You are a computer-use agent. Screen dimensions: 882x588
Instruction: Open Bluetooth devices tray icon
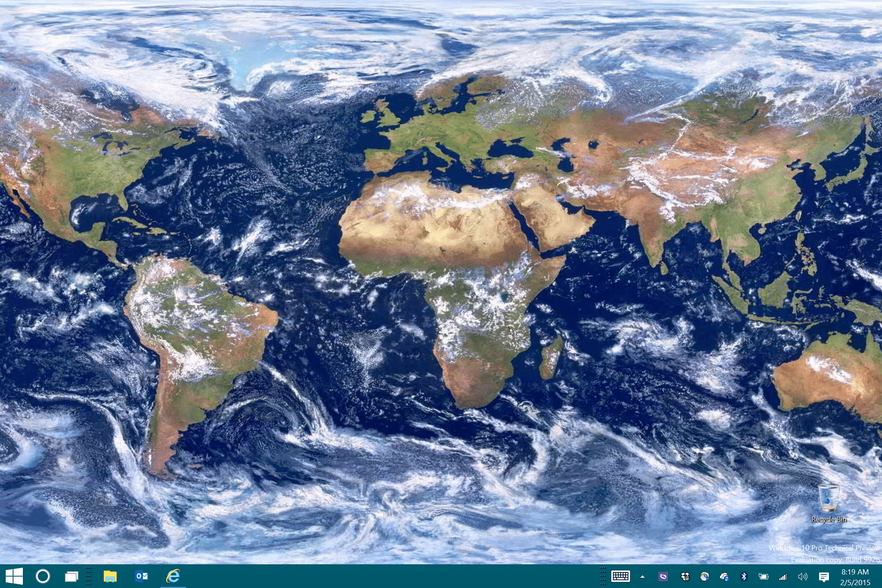coord(744,577)
